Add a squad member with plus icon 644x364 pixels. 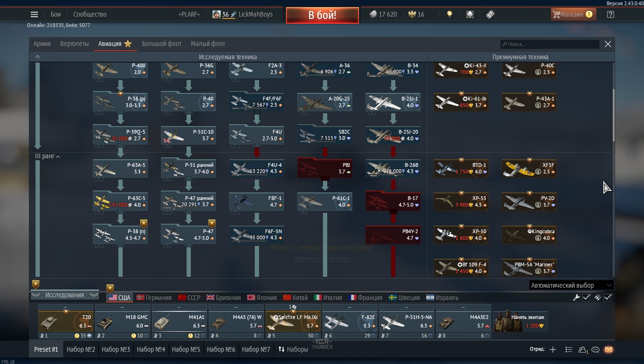[x=553, y=349]
